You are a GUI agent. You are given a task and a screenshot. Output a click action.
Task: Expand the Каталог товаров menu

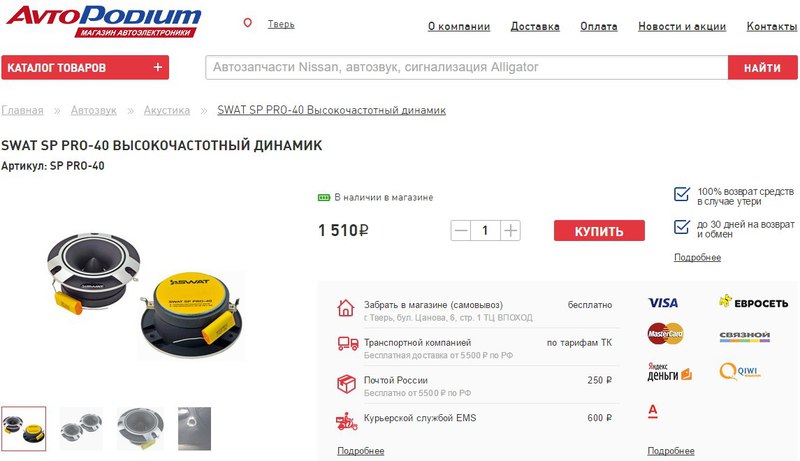(85, 67)
